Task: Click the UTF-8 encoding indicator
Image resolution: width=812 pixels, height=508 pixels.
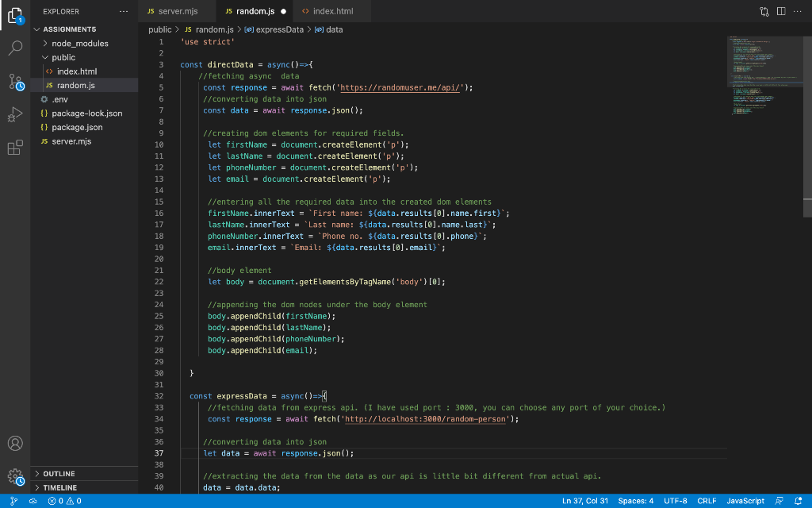Action: pos(675,501)
